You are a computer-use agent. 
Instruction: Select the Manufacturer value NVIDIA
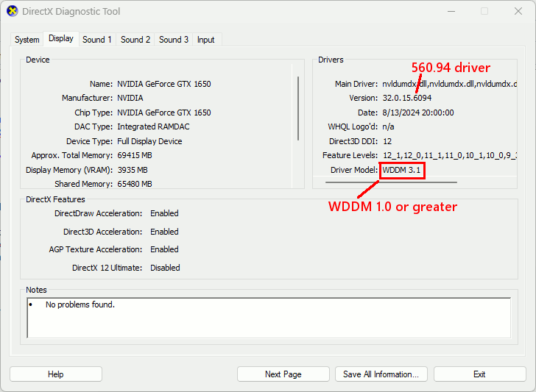tap(130, 98)
